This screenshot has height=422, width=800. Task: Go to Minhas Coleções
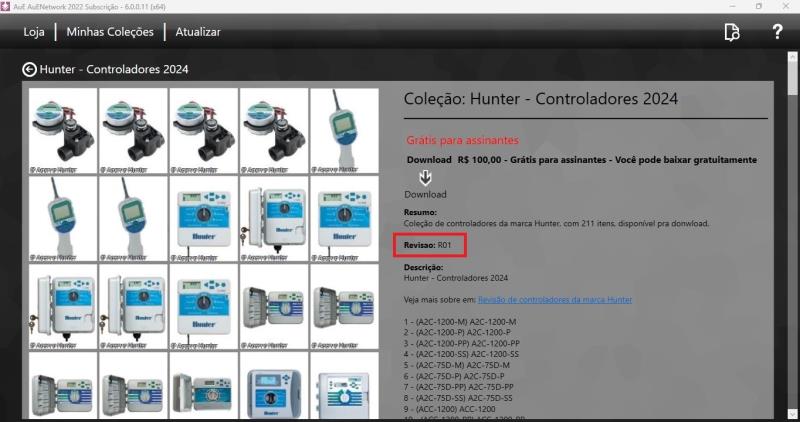110,32
